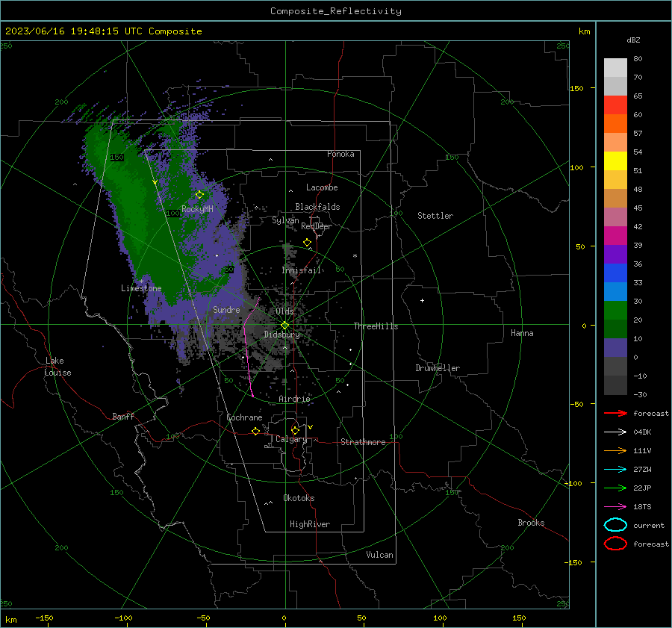Click the purple-blue swatch between 10 and 0
The width and height of the screenshot is (672, 628).
tap(615, 348)
